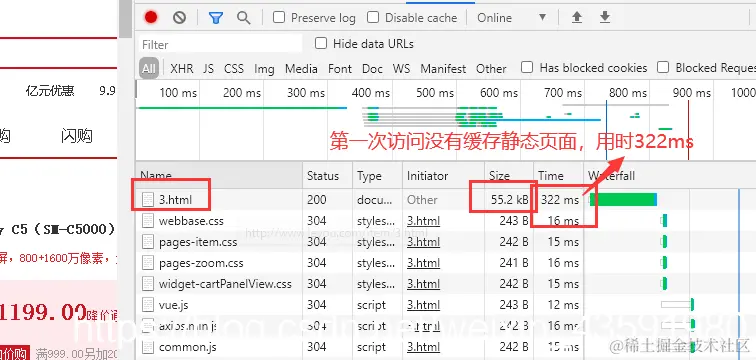The height and width of the screenshot is (360, 756).
Task: Filter requests by Doc
Action: (372, 68)
